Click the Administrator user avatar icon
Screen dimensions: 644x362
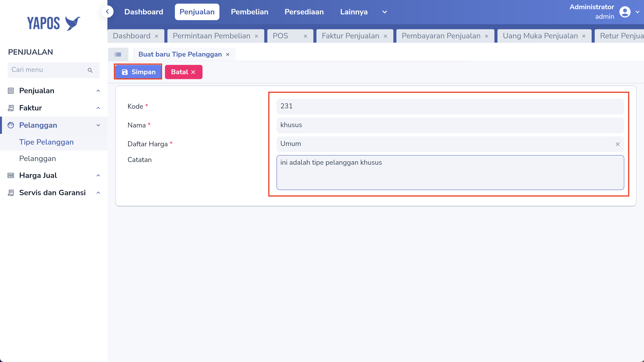(x=625, y=12)
